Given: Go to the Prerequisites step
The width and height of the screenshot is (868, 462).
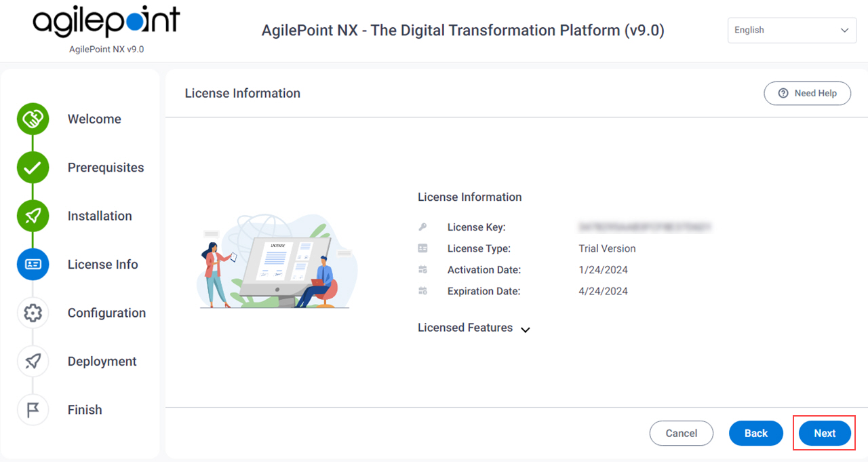Looking at the screenshot, I should click(106, 168).
